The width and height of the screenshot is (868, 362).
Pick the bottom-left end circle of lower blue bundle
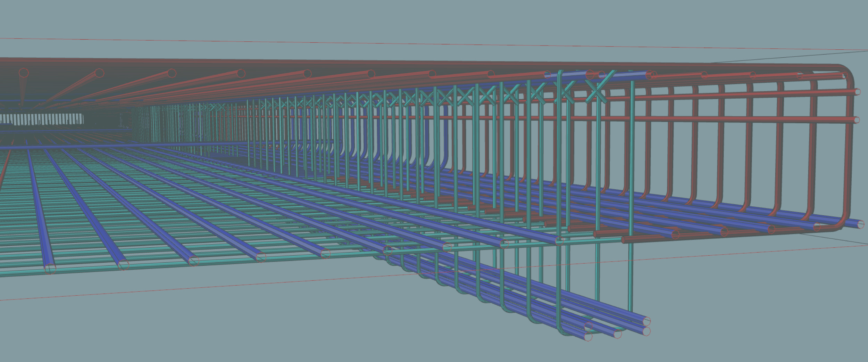(x=587, y=336)
